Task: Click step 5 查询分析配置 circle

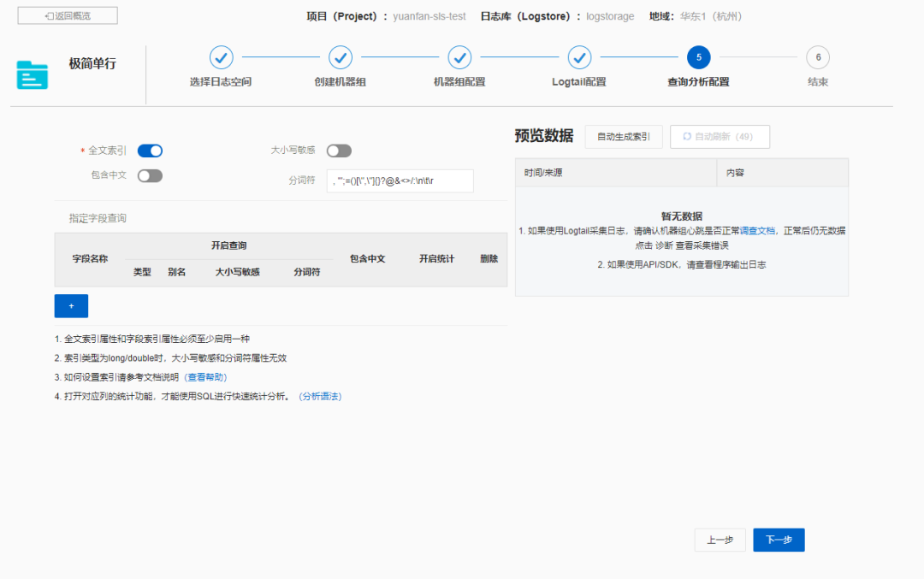Action: pyautogui.click(x=699, y=57)
